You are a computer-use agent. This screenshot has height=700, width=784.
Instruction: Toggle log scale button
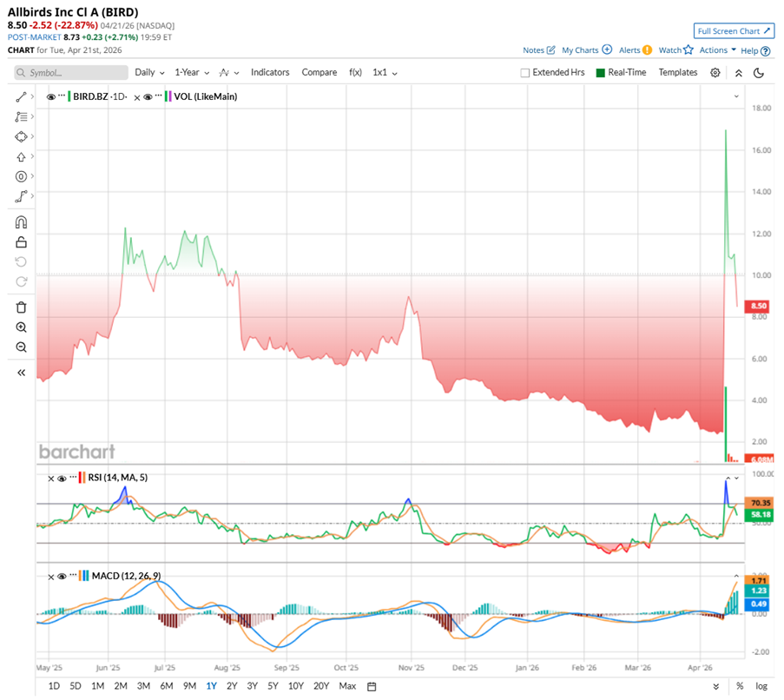pyautogui.click(x=761, y=686)
